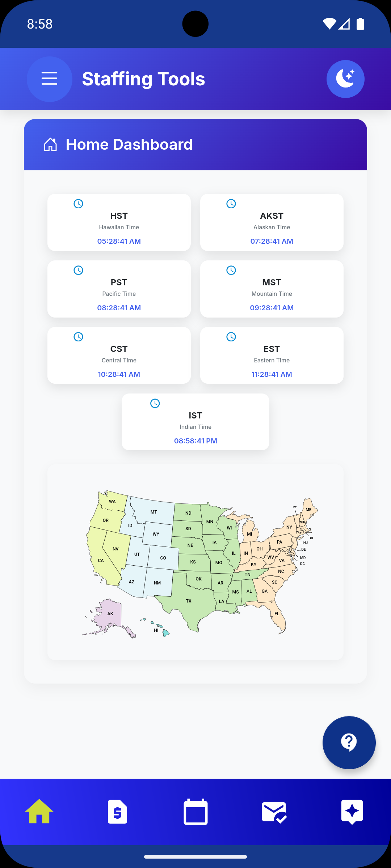Open the mail with checkmark tab
Viewport: 391px width, 868px height.
(x=274, y=812)
